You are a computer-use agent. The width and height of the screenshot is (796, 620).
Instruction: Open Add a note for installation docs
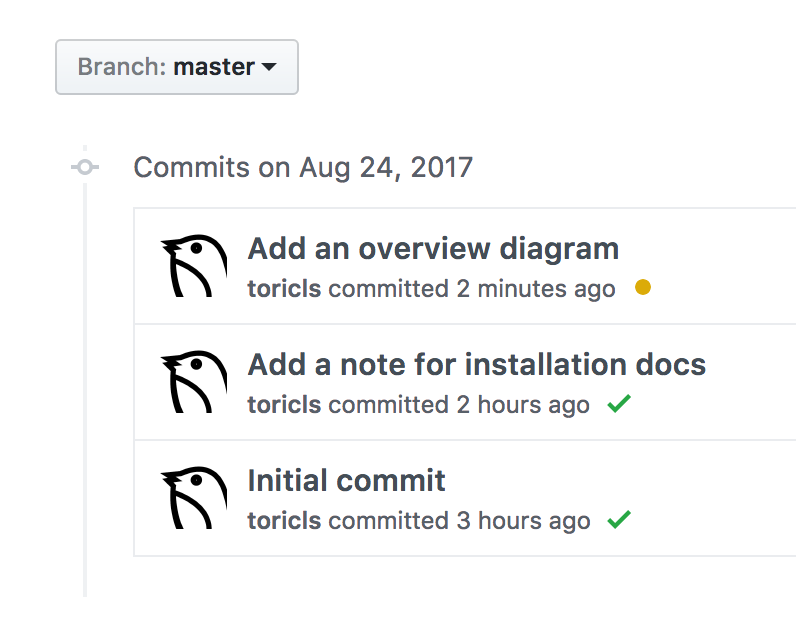[x=476, y=365]
